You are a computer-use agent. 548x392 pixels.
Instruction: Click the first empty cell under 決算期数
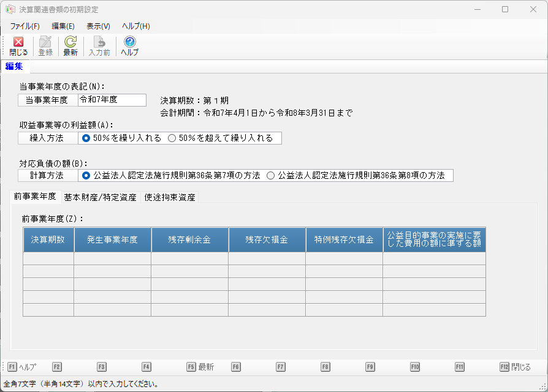tap(48, 258)
